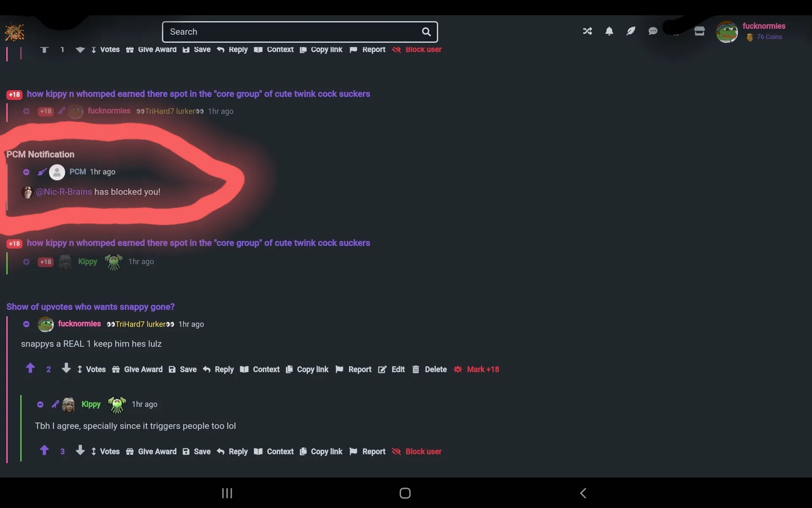Click the Context menu item on snappys comment
Screen dimensions: 812x508
266,369
